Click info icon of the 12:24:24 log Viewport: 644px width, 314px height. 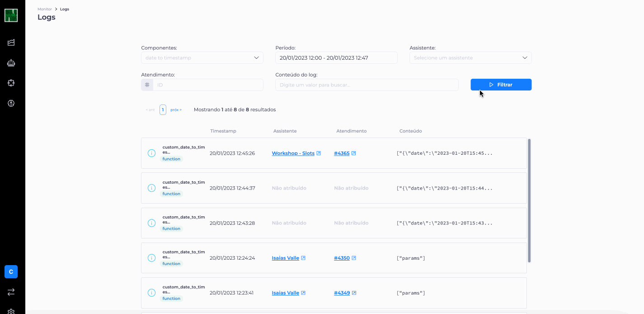(x=152, y=258)
